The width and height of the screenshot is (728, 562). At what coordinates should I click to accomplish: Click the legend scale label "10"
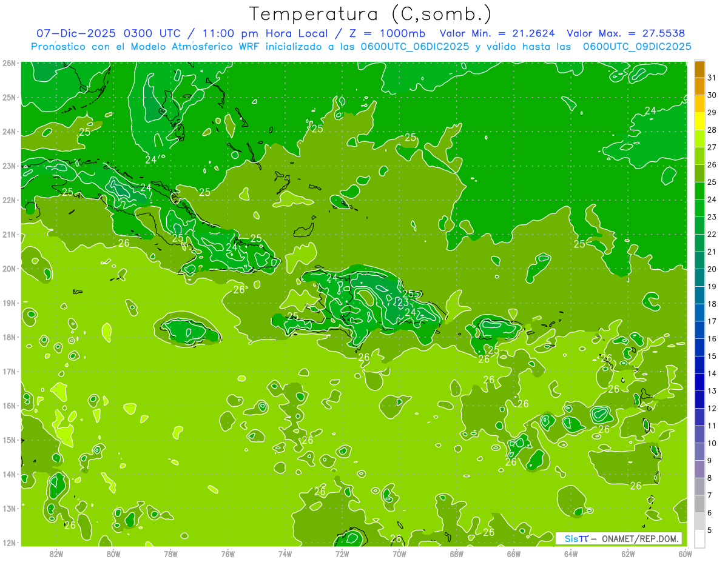click(x=712, y=443)
